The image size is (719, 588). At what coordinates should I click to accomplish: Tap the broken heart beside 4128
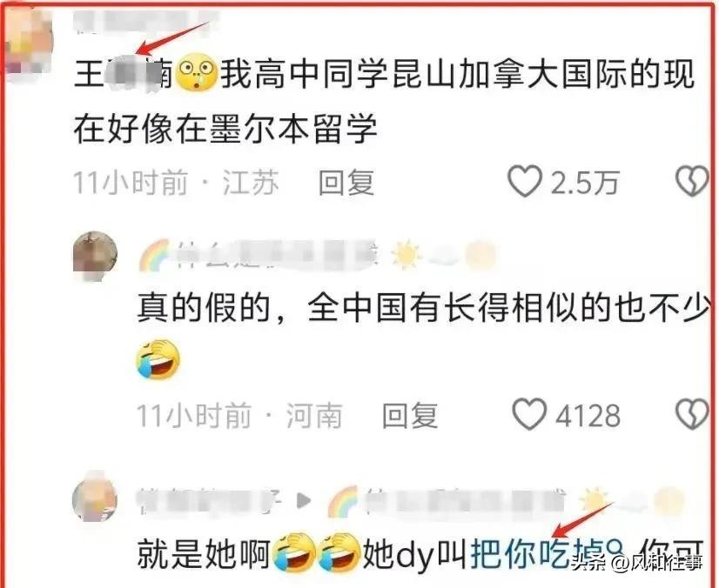click(693, 414)
